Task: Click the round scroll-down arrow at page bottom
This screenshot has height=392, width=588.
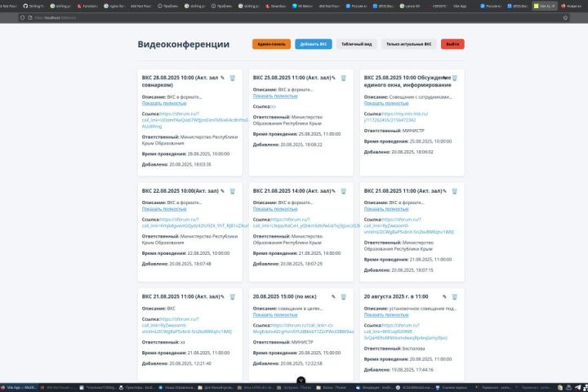Action: 301,381
